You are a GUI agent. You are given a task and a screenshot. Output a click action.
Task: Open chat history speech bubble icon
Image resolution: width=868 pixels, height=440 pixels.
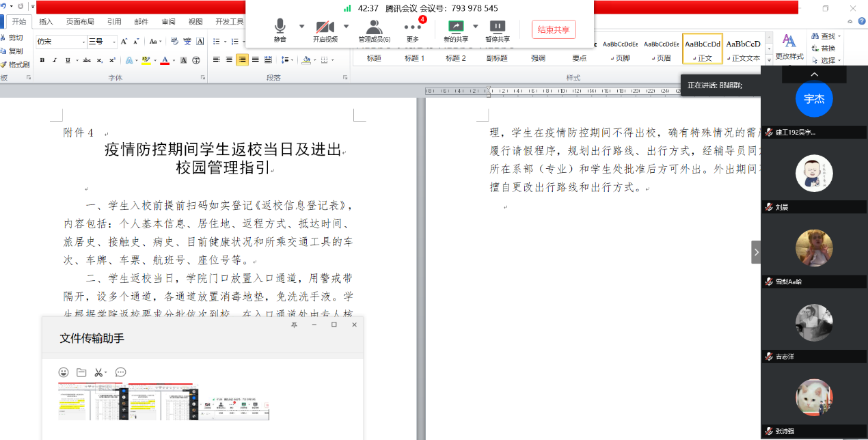click(120, 372)
